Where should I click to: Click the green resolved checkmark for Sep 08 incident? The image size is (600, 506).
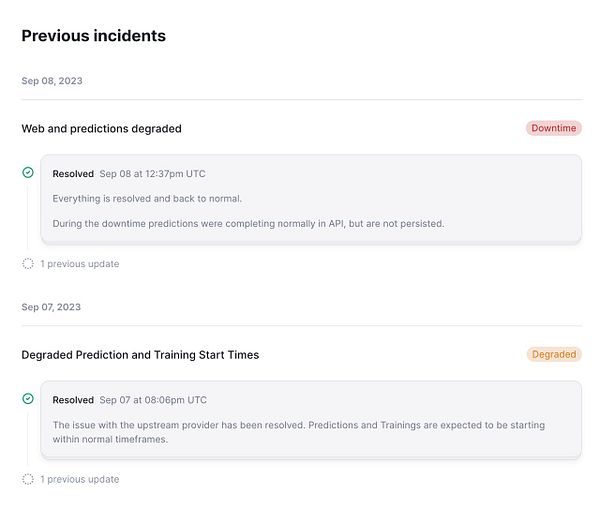[x=28, y=173]
